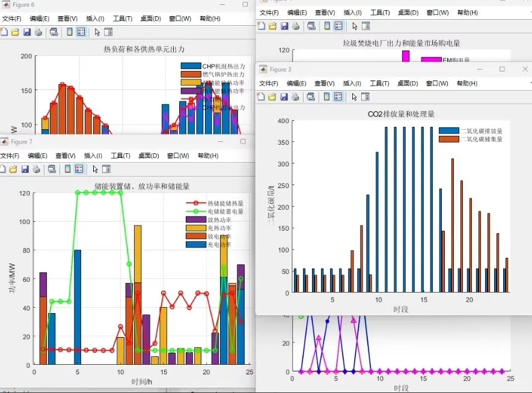Viewport: 532px width, 393px height.
Task: Click Print icon in the 垃圾焚烧 figure window
Action: (x=296, y=26)
